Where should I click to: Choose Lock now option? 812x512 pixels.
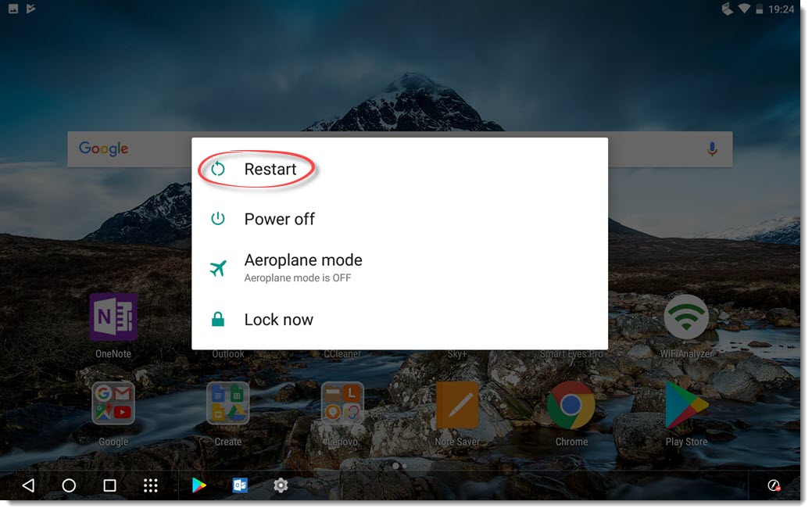click(278, 320)
